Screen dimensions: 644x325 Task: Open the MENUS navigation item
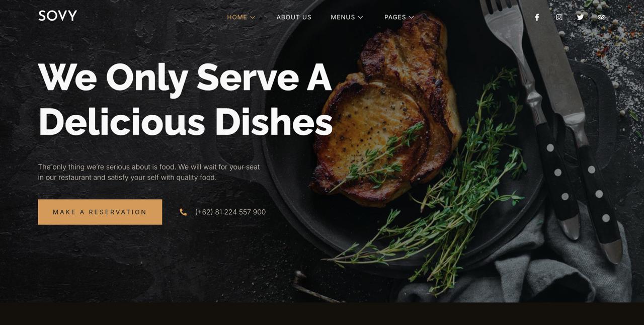point(343,17)
